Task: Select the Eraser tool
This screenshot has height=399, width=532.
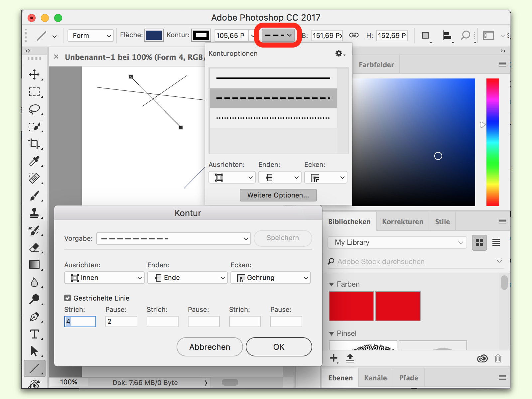Action: click(34, 248)
